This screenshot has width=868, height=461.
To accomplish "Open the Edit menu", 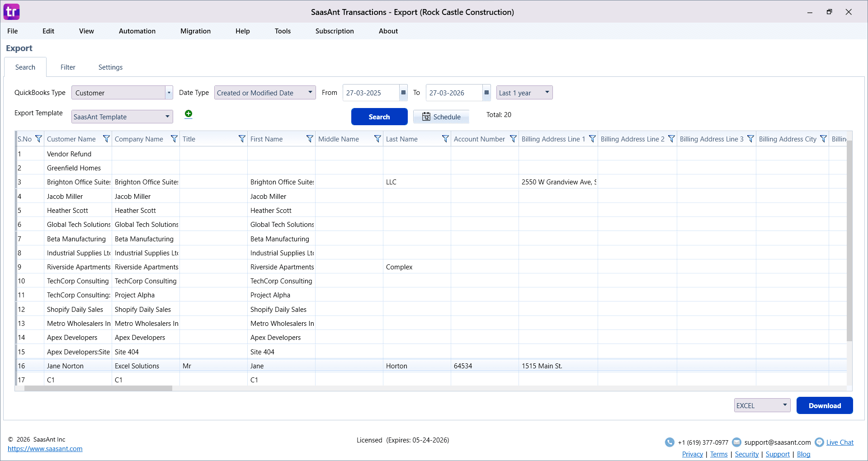I will point(48,31).
